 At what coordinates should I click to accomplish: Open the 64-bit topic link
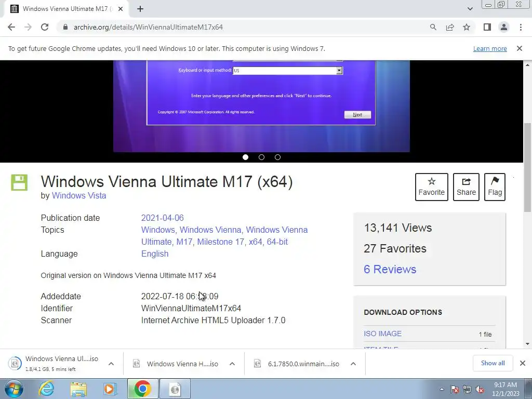(277, 242)
